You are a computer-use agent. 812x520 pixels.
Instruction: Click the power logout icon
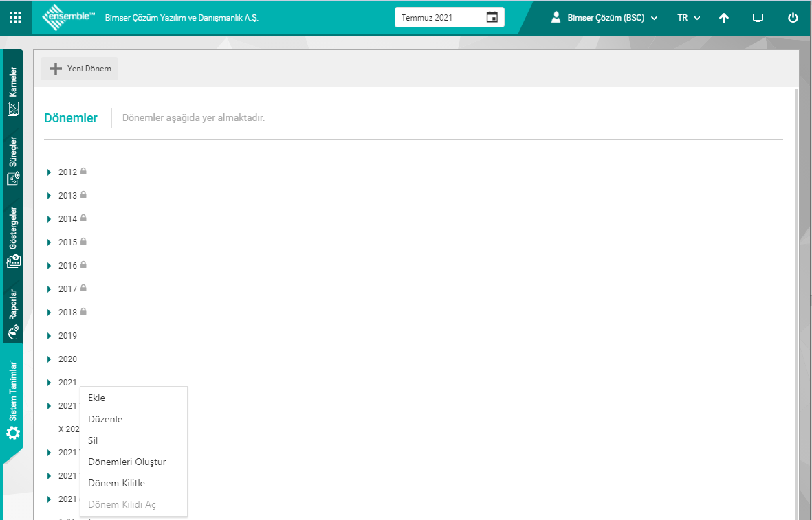click(x=793, y=18)
